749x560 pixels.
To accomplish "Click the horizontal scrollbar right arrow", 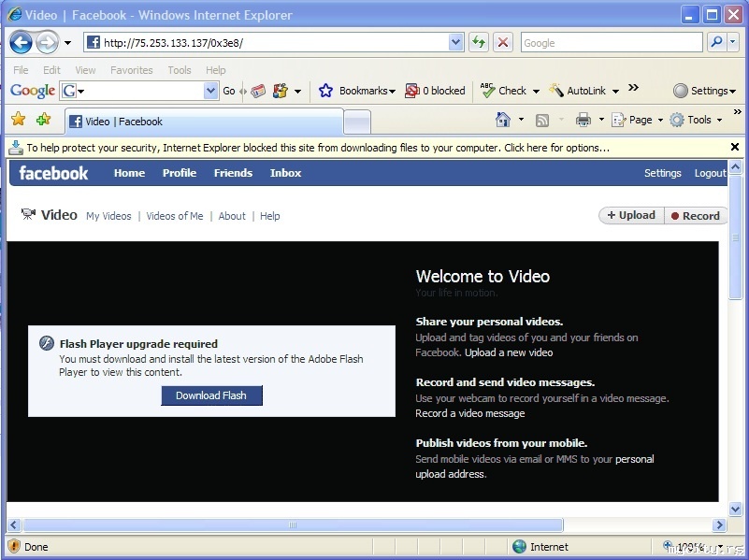I will coord(719,525).
